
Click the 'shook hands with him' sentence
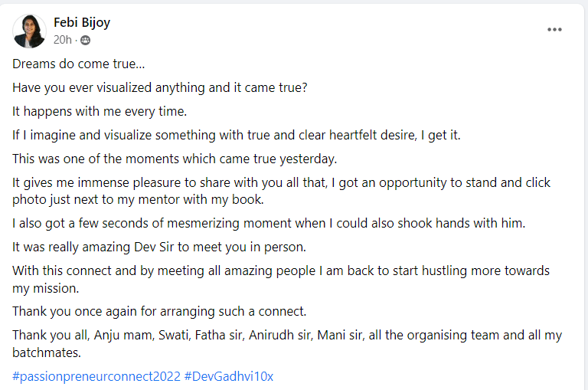click(268, 224)
